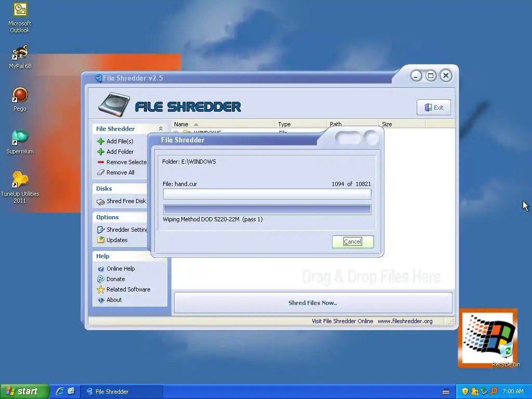
Task: Click the Folder: E:\WINDOWS text
Action: coord(189,162)
